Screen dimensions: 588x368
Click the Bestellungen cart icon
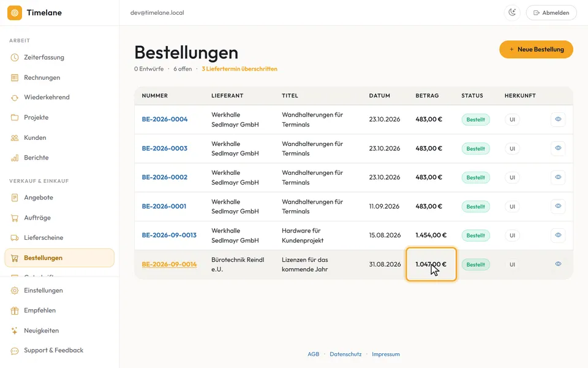coord(15,258)
